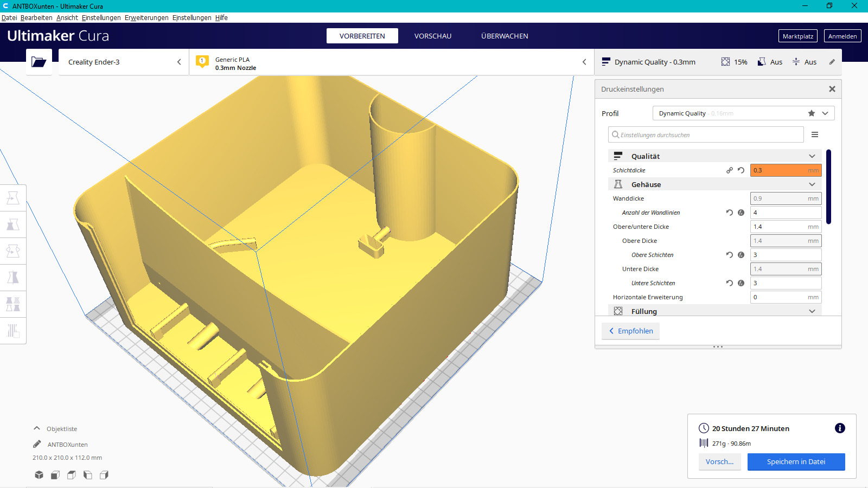Switch to the VORSCHAU tab
The height and width of the screenshot is (488, 868).
click(432, 36)
